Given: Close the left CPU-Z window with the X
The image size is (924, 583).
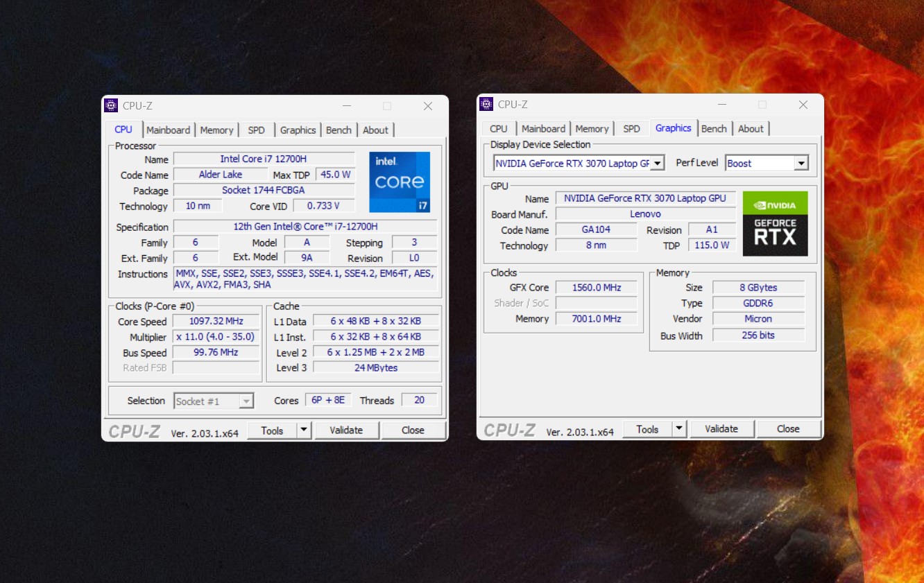Looking at the screenshot, I should [x=428, y=106].
